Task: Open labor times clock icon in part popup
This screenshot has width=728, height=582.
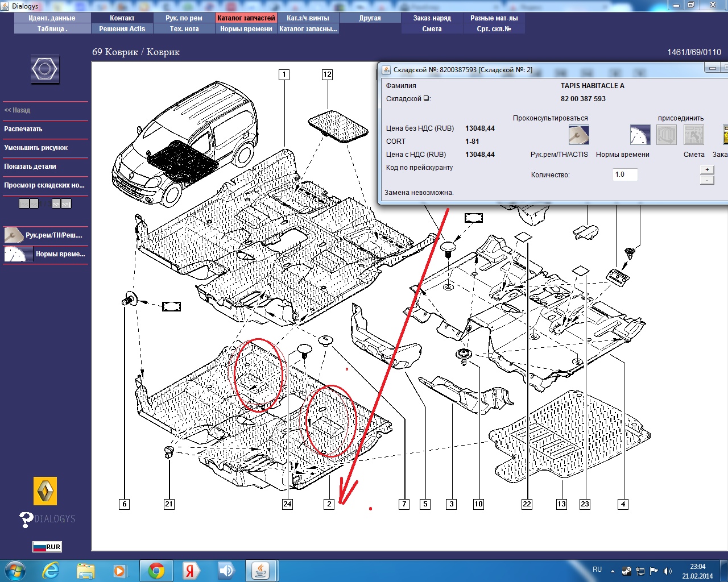Action: [640, 135]
